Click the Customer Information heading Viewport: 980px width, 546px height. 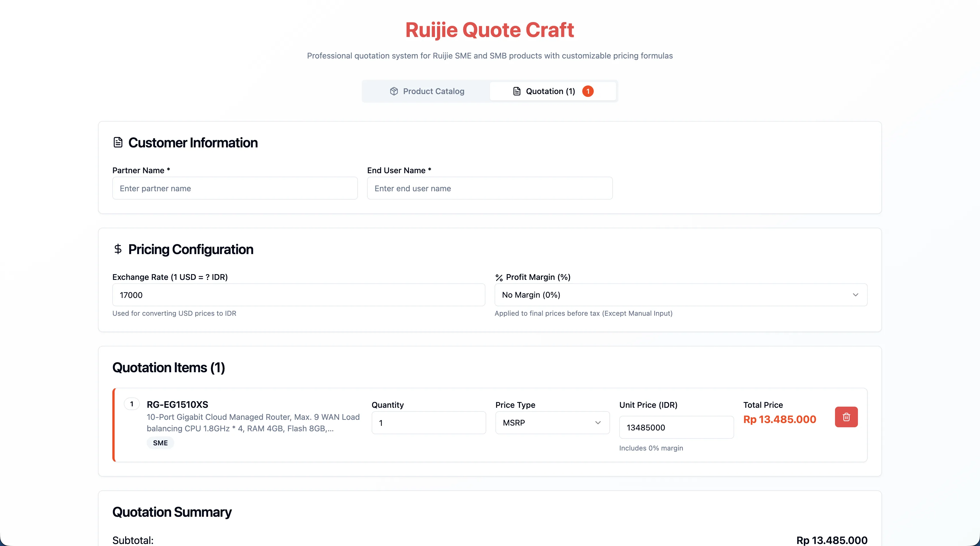[193, 143]
